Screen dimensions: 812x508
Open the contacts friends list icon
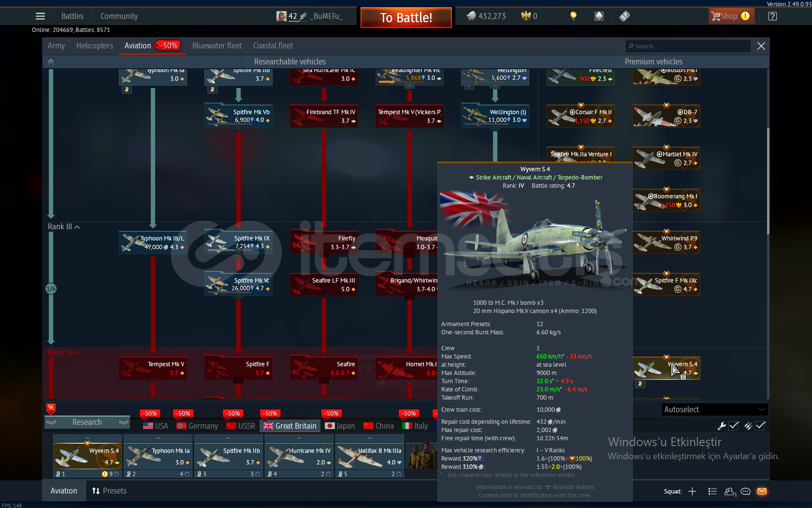coord(729,492)
